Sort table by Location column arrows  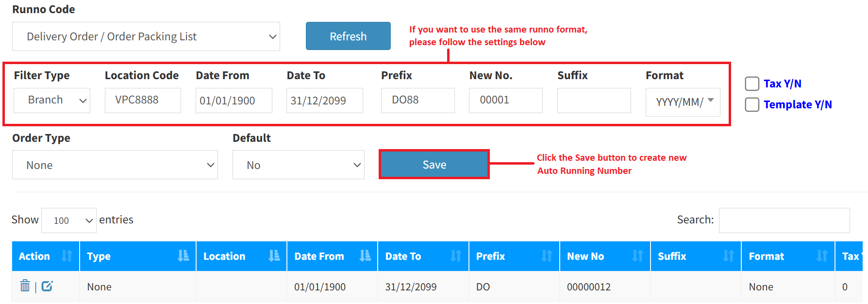(274, 256)
